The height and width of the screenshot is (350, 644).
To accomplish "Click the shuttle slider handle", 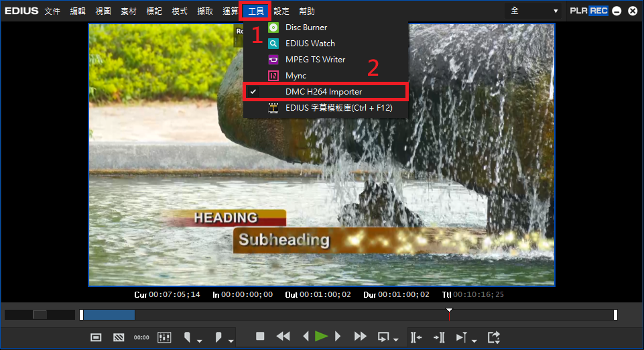I will pyautogui.click(x=40, y=314).
